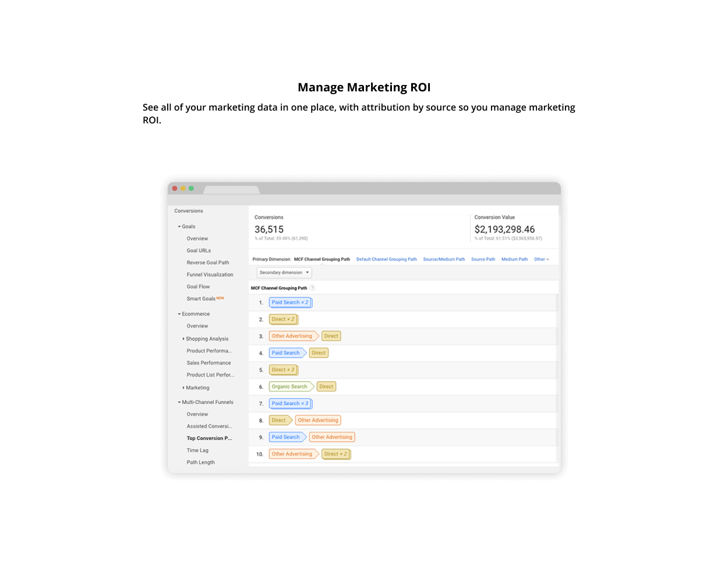Switch to Source/Medium Path dimension
728x582 pixels.
[444, 260]
